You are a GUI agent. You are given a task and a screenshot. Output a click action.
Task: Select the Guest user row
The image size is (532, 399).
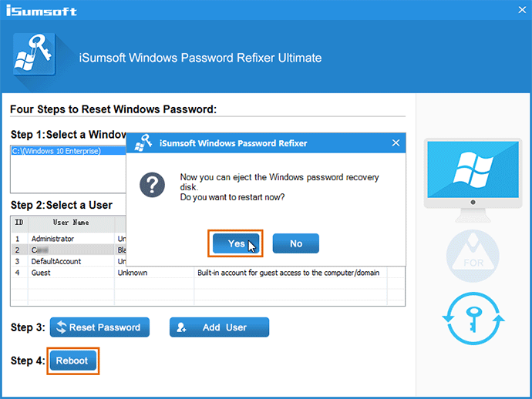pos(207,273)
